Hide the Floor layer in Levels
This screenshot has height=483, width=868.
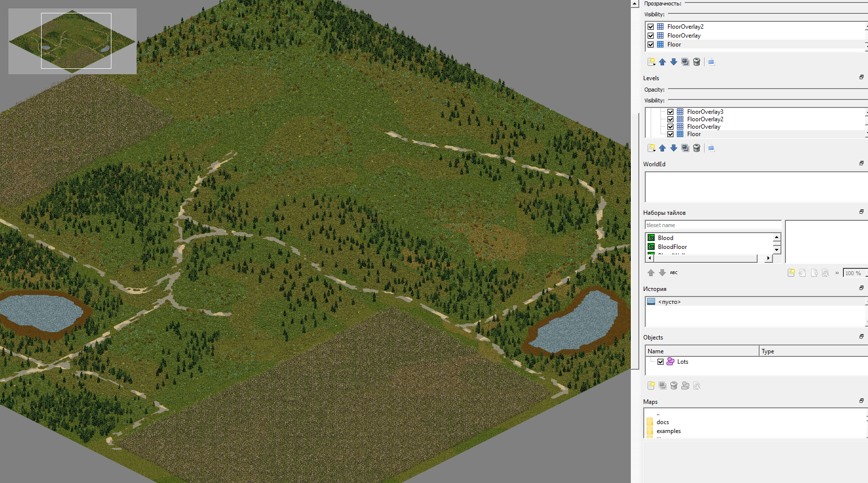[x=670, y=134]
